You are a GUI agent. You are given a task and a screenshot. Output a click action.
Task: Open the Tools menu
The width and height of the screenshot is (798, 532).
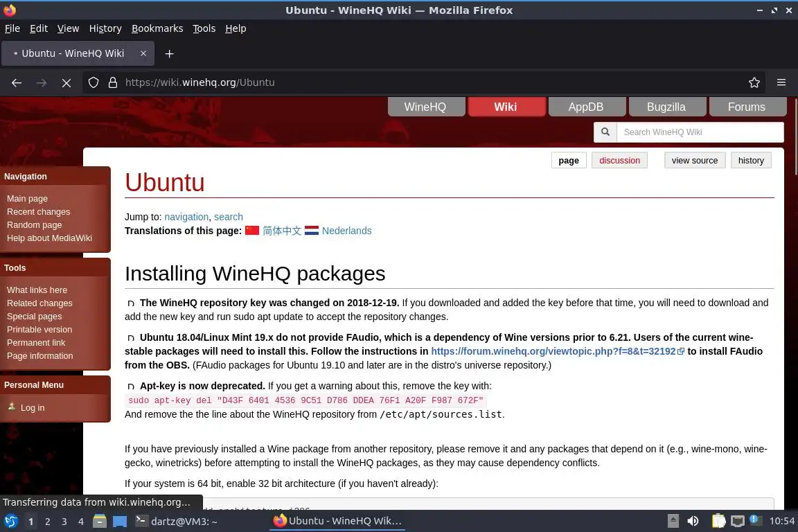pos(204,28)
